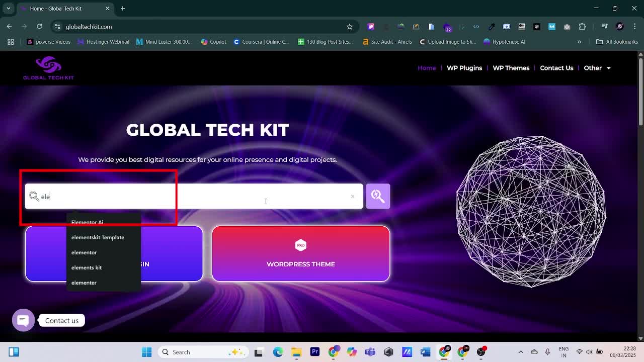Click the code brackets extension icon
The image size is (644, 362).
tap(476, 27)
